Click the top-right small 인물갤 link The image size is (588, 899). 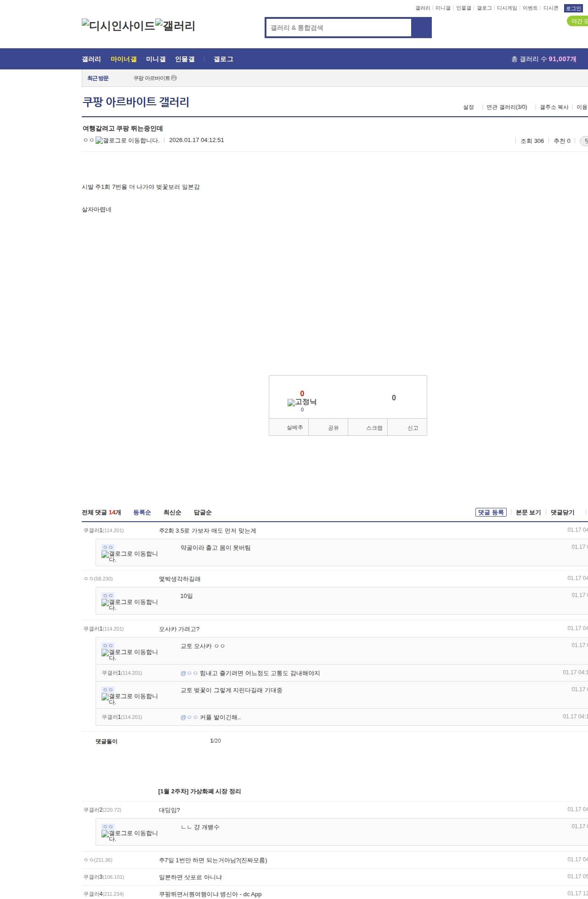click(464, 8)
